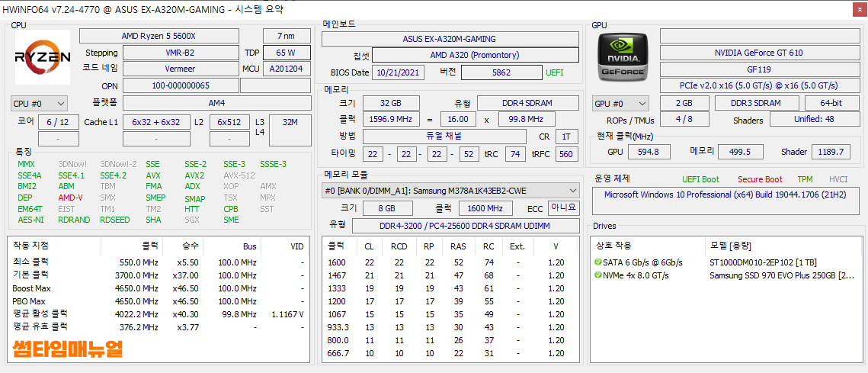Screen dimensions: 868x373
Task: Click the 7 nm process field
Action: pyautogui.click(x=287, y=36)
